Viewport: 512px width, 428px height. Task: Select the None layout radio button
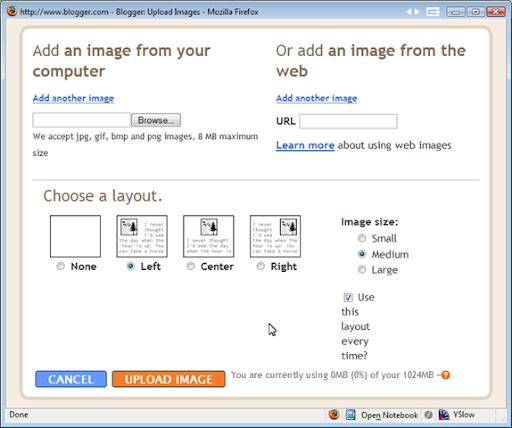[60, 266]
